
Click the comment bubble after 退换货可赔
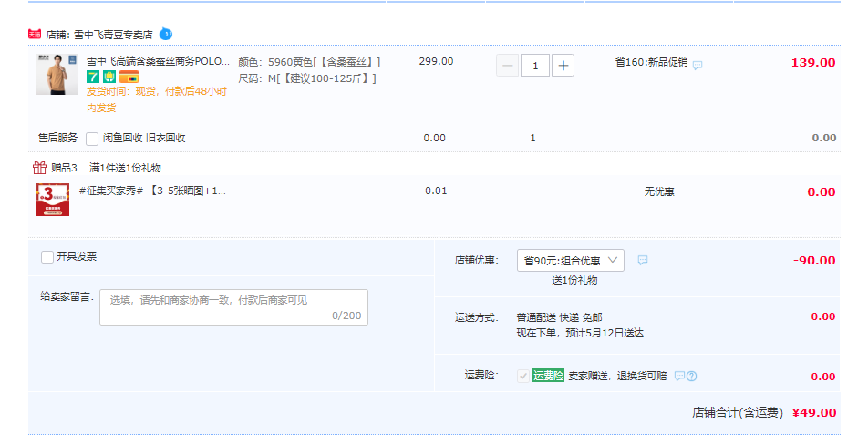(679, 377)
